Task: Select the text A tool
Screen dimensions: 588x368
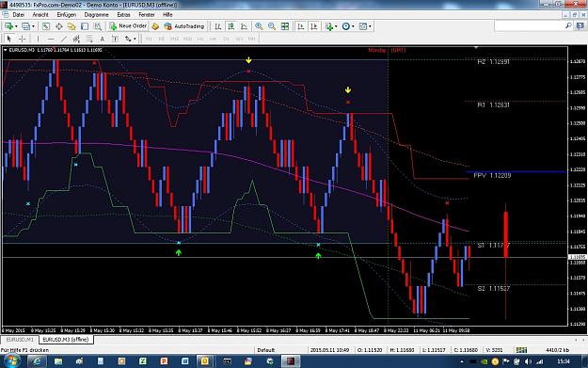Action: coord(102,39)
